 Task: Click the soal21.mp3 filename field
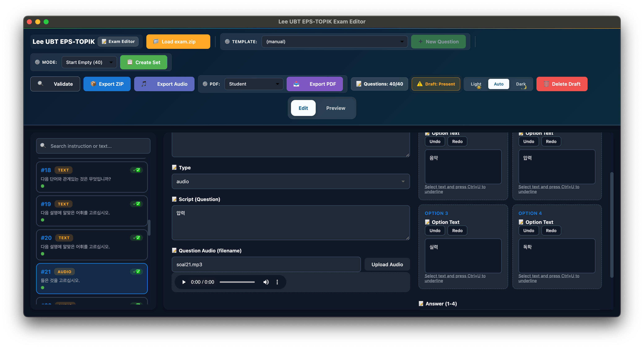(x=266, y=264)
